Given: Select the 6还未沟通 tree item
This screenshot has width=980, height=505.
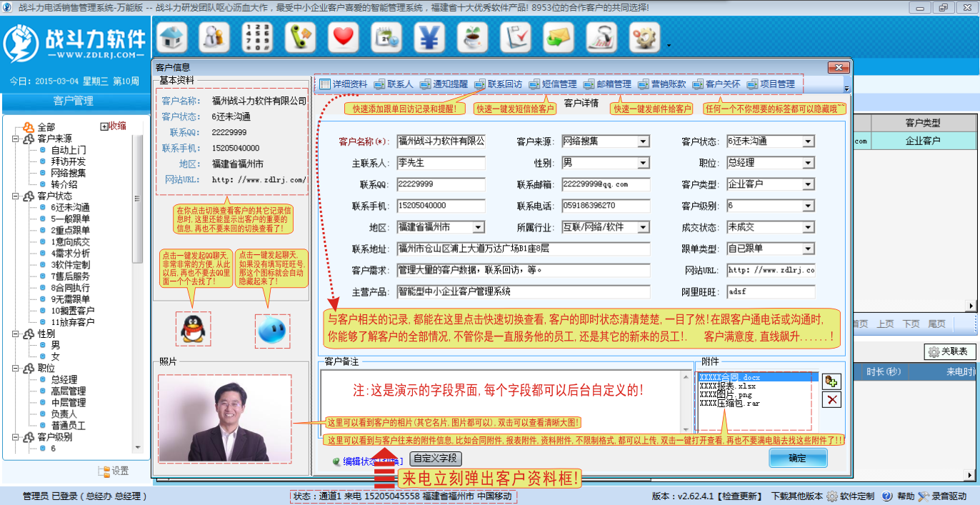Looking at the screenshot, I should click(x=70, y=207).
